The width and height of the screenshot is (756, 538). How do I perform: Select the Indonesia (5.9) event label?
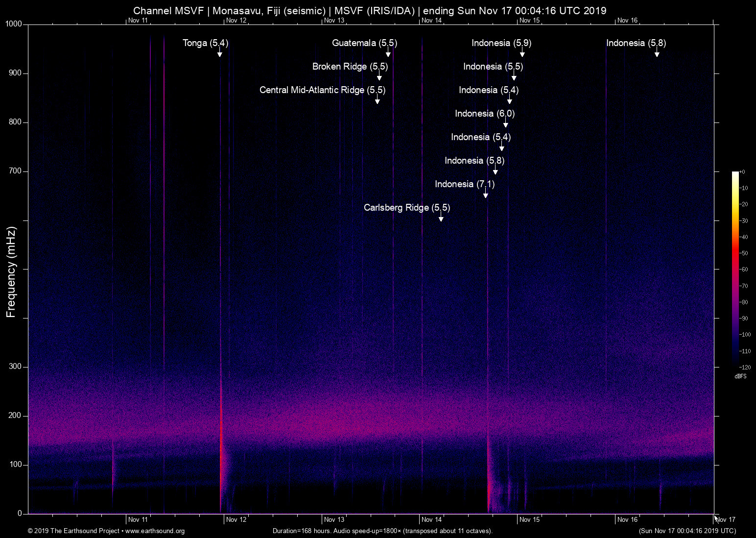[x=501, y=43]
